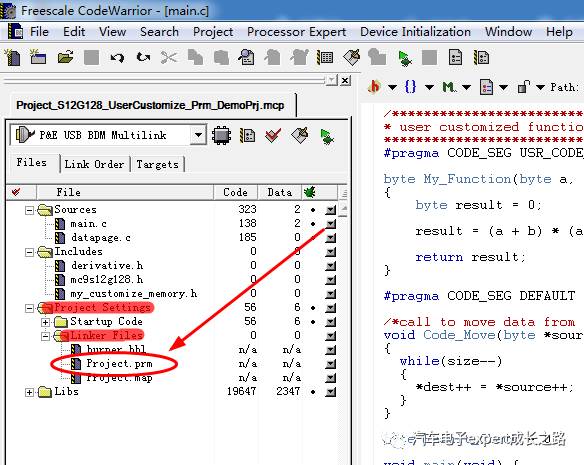Click the Save toolbar icon

[x=91, y=58]
